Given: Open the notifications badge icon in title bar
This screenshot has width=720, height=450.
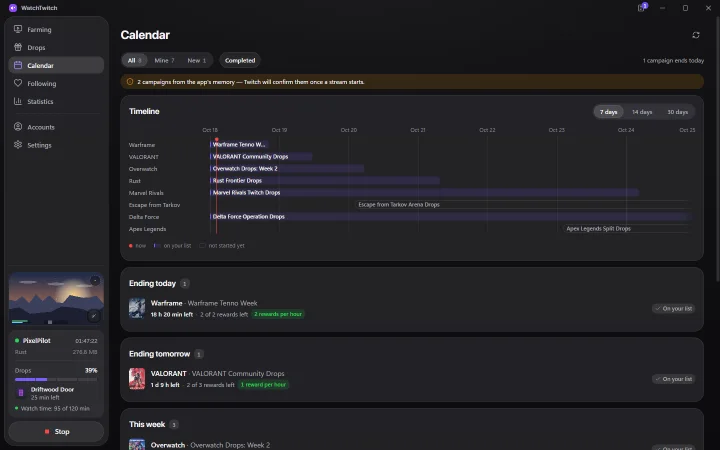Looking at the screenshot, I should [642, 7].
